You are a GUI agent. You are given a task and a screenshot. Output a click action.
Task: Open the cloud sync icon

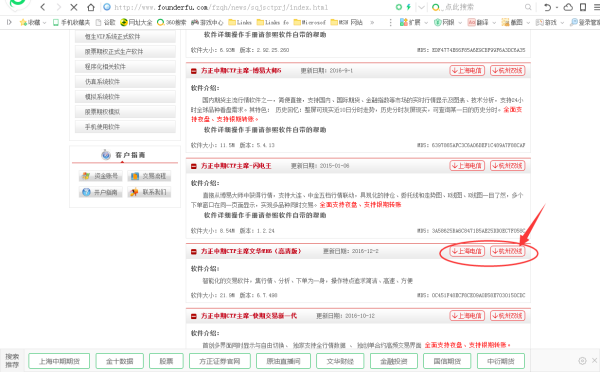click(x=568, y=7)
